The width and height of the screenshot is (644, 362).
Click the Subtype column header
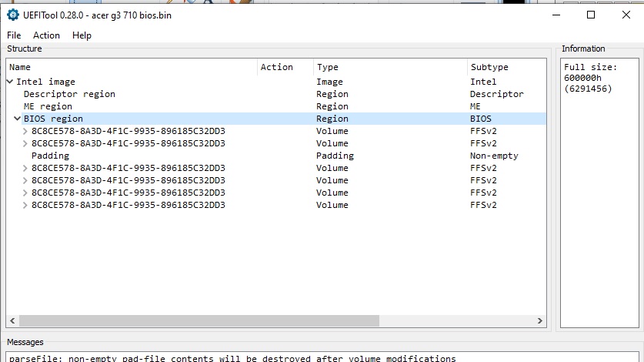coord(507,67)
